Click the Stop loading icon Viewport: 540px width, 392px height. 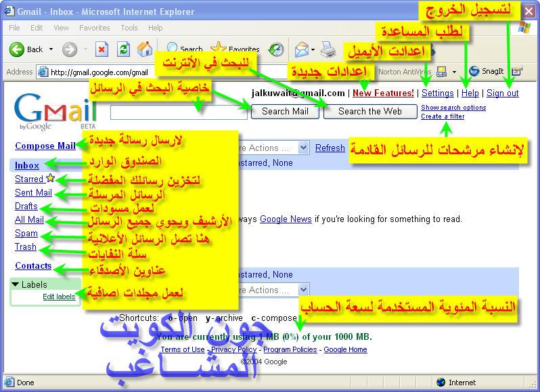tap(102, 49)
